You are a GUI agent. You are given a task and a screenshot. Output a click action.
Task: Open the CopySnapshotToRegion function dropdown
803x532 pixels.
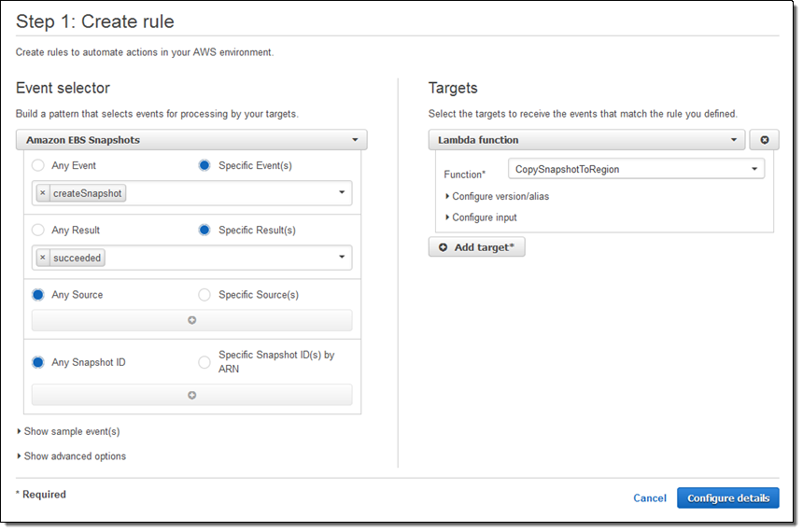(x=636, y=169)
